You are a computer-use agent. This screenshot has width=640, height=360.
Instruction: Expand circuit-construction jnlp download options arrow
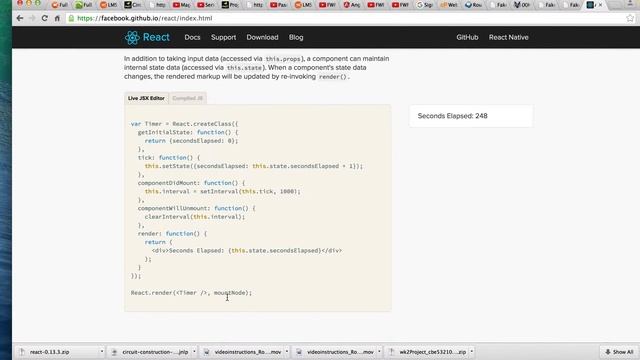click(194, 352)
